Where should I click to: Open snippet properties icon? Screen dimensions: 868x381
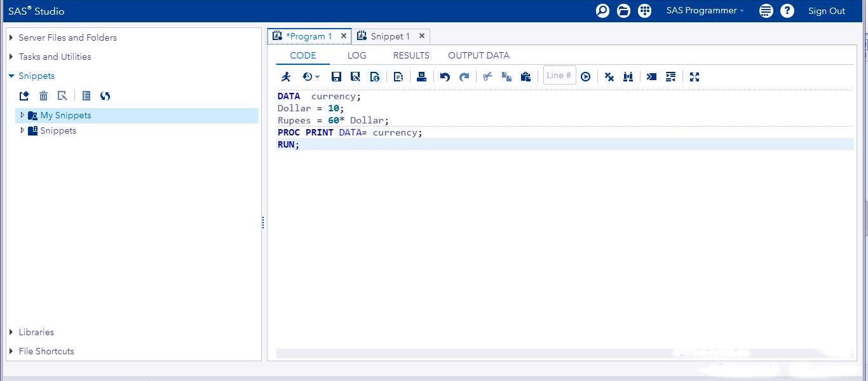click(x=86, y=96)
